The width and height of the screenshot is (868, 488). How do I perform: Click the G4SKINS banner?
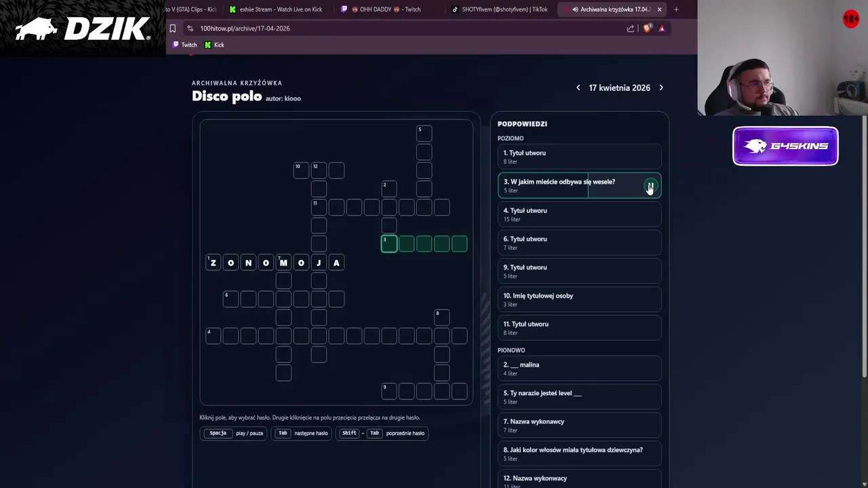(x=785, y=146)
